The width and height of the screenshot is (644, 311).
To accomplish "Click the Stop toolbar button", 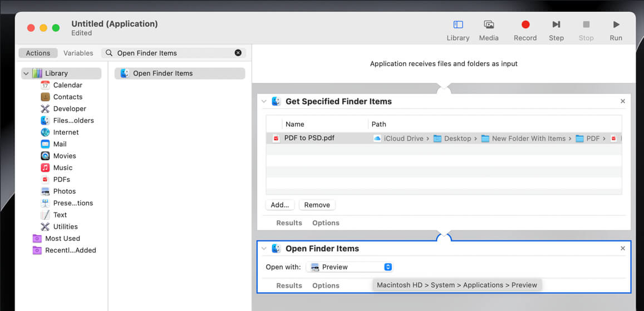I will click(x=586, y=31).
